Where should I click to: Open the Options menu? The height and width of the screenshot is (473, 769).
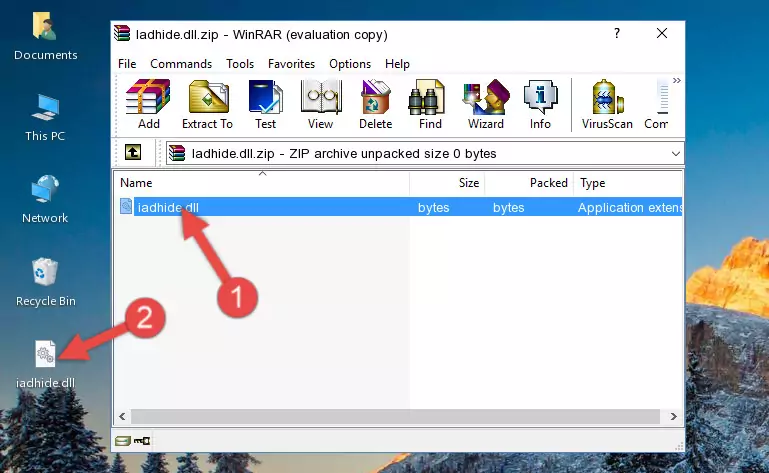(350, 64)
